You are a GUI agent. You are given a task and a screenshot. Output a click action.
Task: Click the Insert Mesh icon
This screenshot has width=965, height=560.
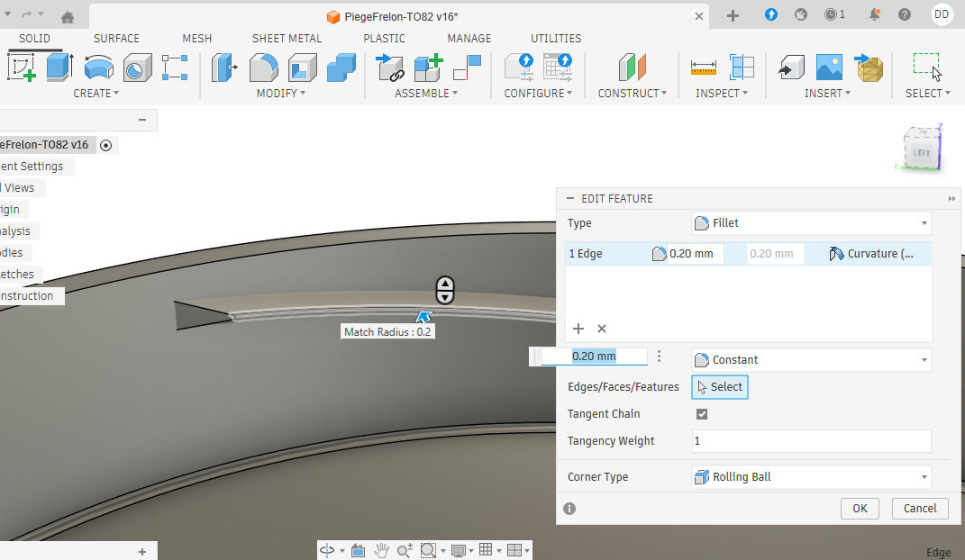[869, 68]
